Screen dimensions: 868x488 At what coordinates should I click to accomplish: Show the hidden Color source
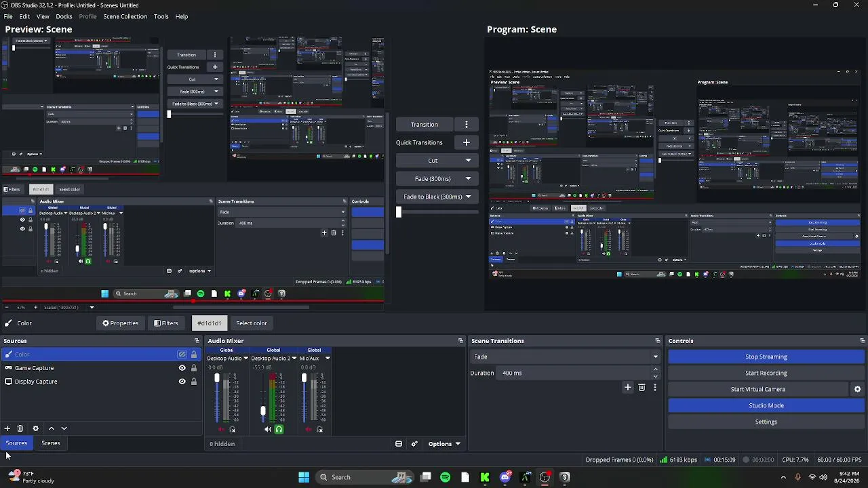coord(182,354)
